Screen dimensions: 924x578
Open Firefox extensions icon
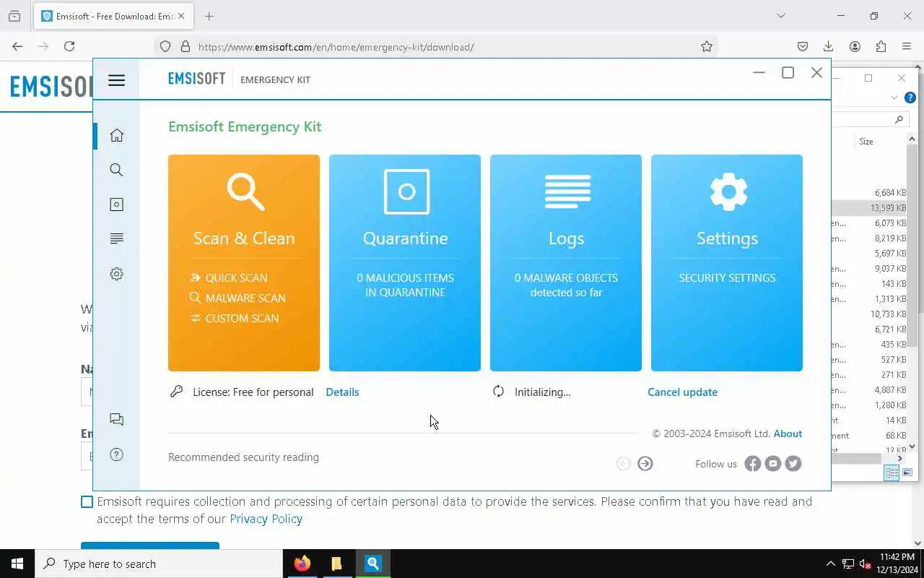(881, 46)
